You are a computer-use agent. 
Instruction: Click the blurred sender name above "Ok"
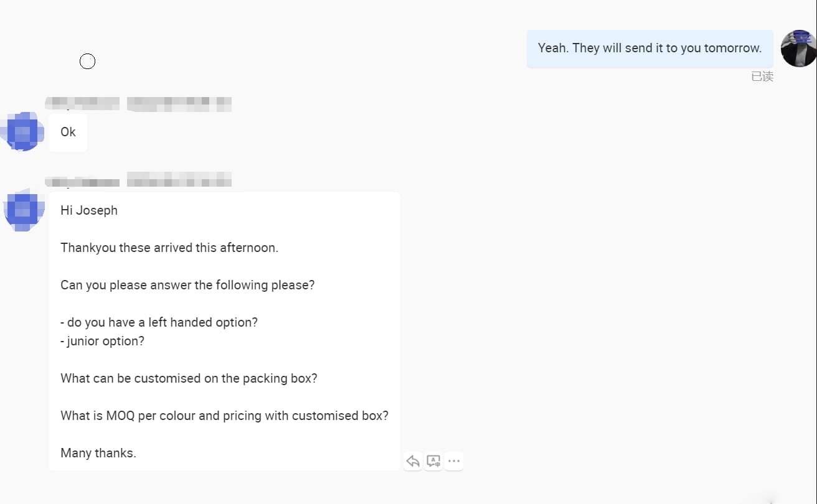coord(82,103)
